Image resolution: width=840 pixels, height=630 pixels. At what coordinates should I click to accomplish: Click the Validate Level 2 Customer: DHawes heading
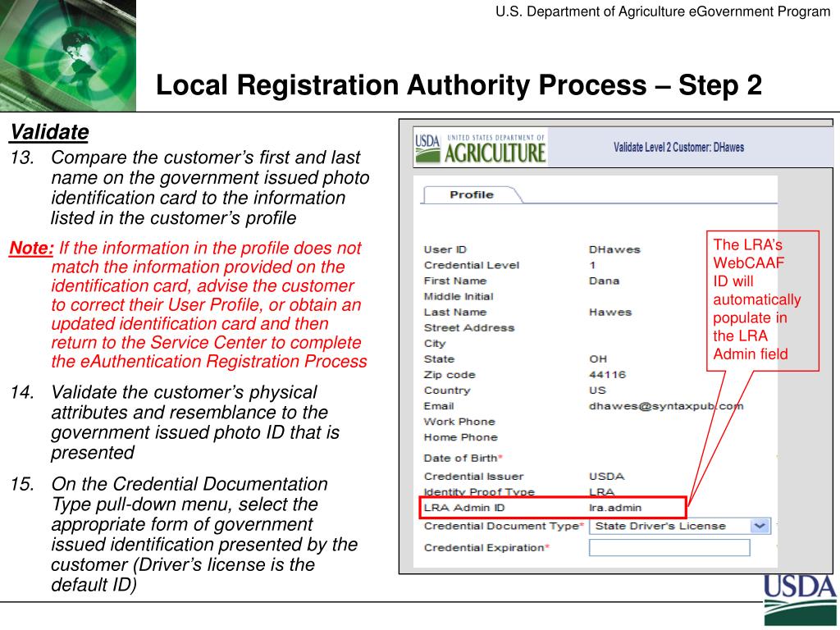[x=678, y=148]
